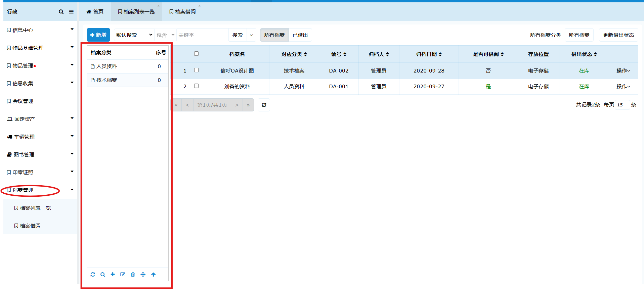Select the checkbox for 刘备的资料 row
The image size is (644, 289).
coord(197,86)
